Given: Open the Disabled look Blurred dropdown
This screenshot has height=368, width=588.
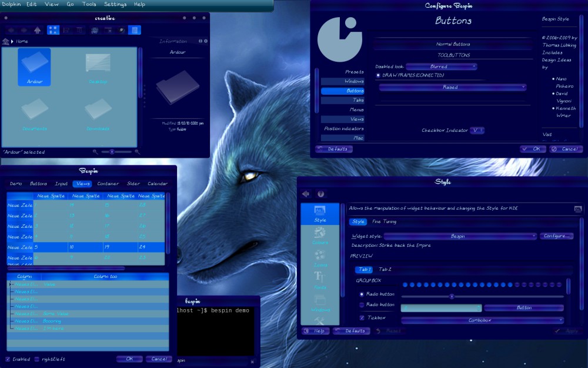Looking at the screenshot, I should click(442, 67).
